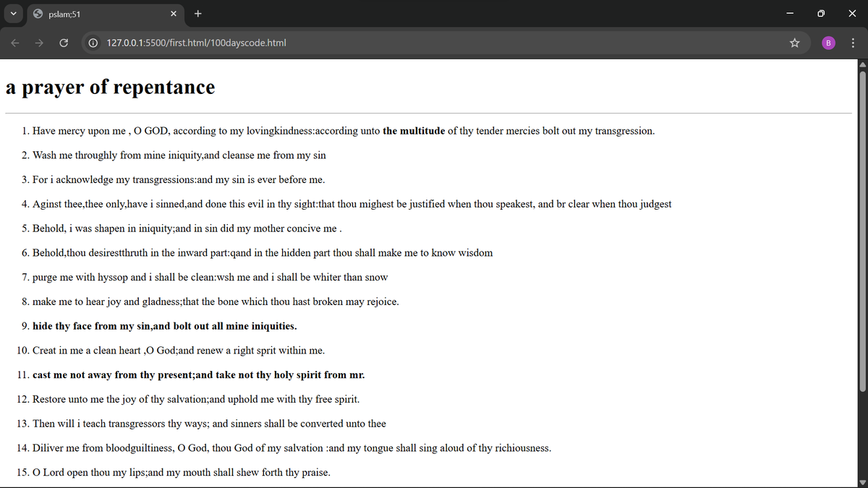Click verse 13 'Then will i teach transgressors'

click(x=209, y=424)
